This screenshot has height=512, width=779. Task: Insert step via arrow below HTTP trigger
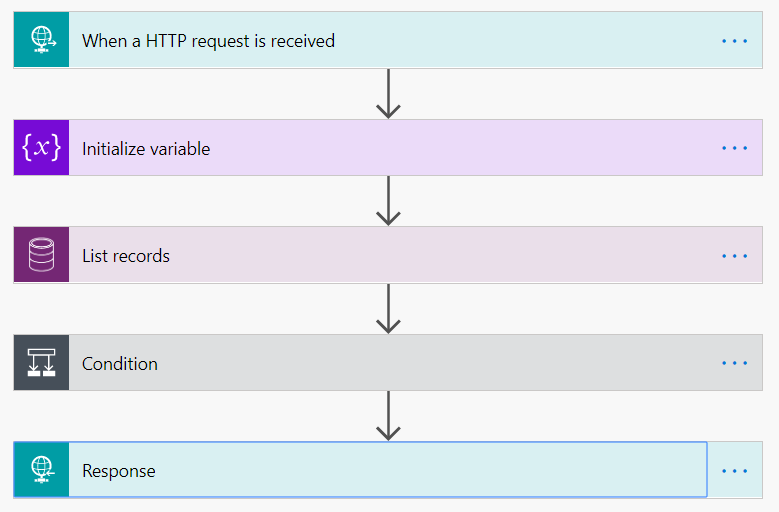[x=388, y=94]
